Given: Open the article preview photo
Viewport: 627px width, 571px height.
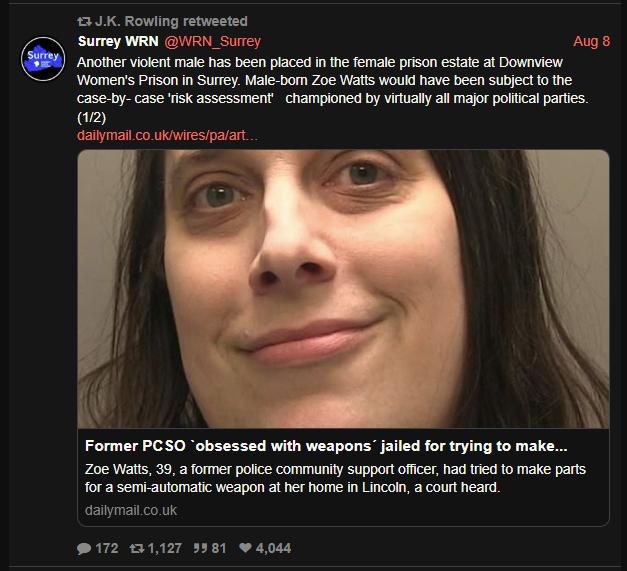Looking at the screenshot, I should pos(343,289).
